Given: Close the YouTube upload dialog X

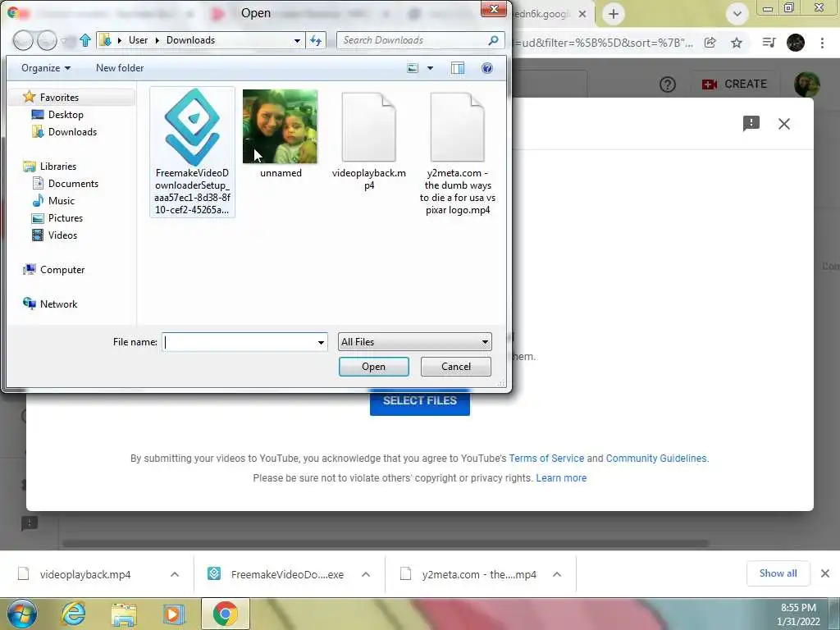Looking at the screenshot, I should pyautogui.click(x=784, y=124).
